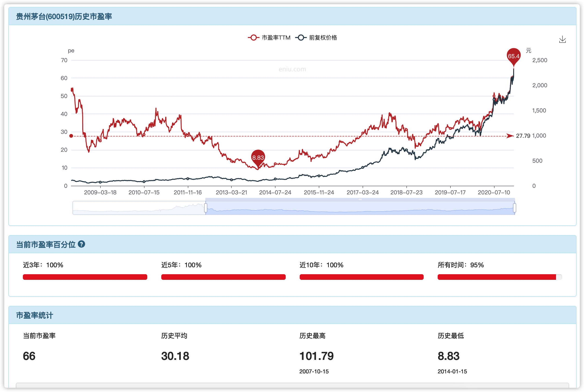Click the 2014-01-15 historic low date

point(452,371)
